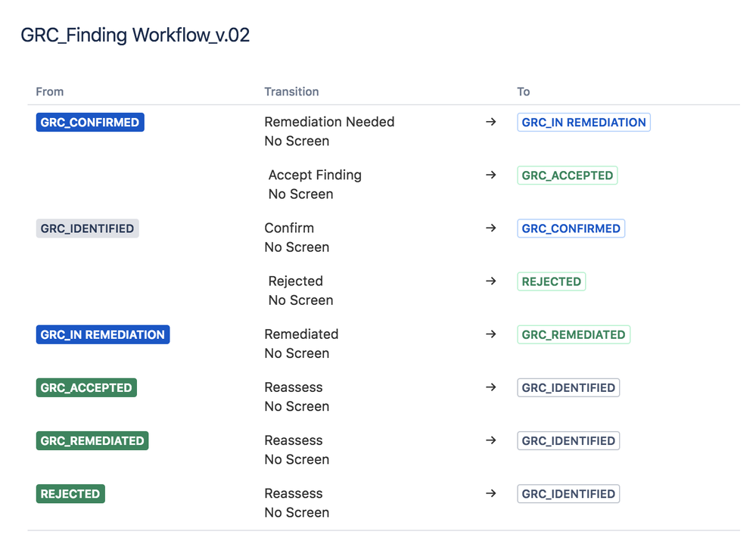The width and height of the screenshot is (756, 547).
Task: Open Reassess transition from REJECTED row
Action: tap(294, 493)
